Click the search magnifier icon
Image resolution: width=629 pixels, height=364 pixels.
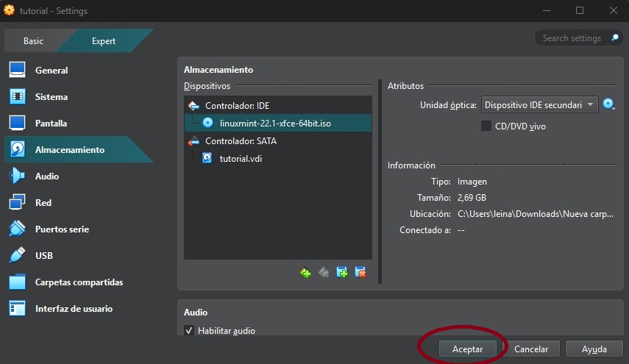click(x=615, y=38)
